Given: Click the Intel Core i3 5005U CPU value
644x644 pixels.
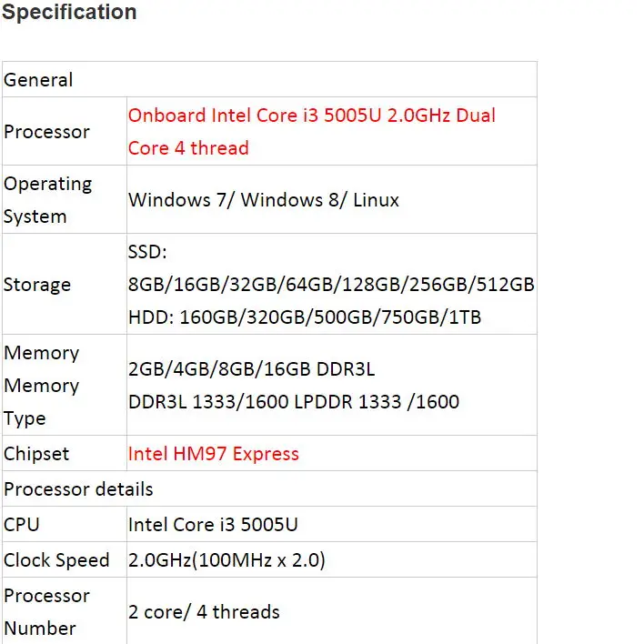Looking at the screenshot, I should [x=213, y=525].
